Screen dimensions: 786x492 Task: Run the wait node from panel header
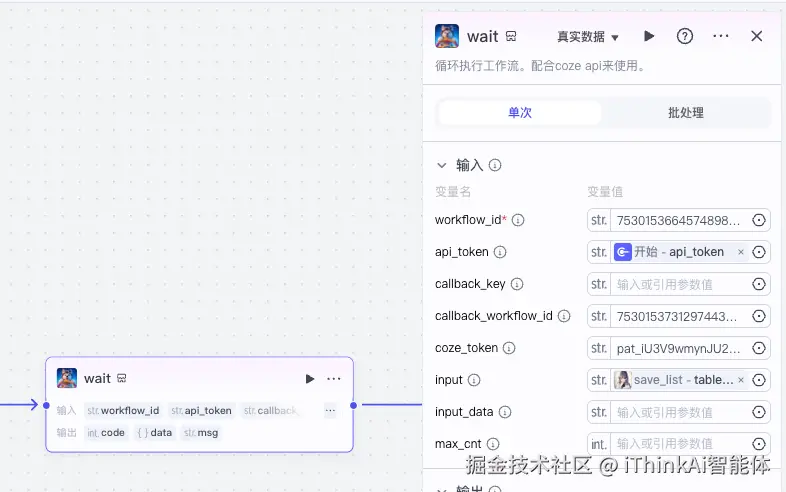click(649, 36)
